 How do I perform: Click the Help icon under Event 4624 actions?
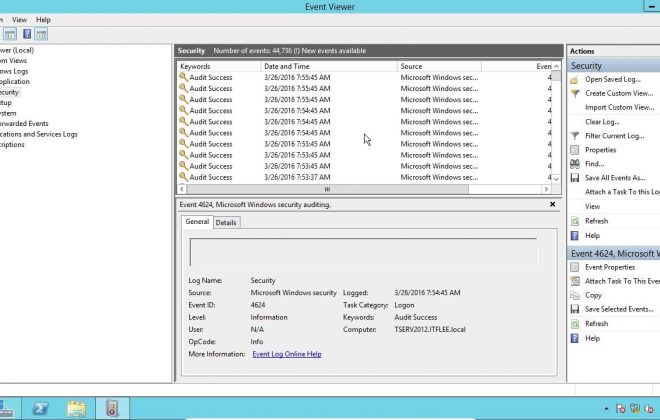[x=575, y=338]
